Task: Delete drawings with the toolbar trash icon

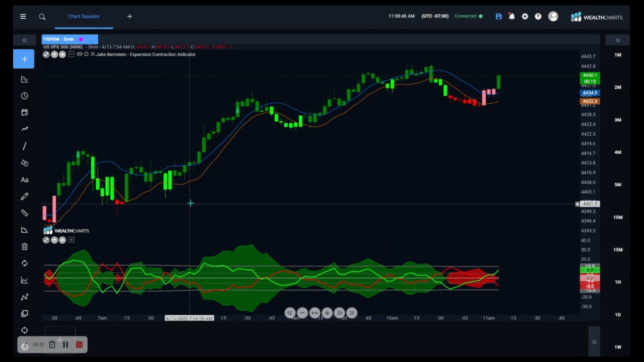Action: point(24,247)
